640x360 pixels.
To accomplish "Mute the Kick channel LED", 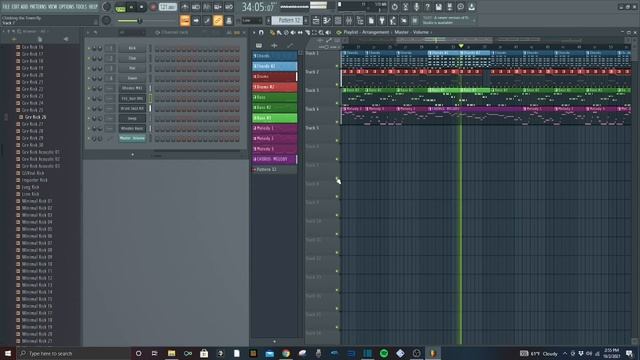I will pos(89,49).
